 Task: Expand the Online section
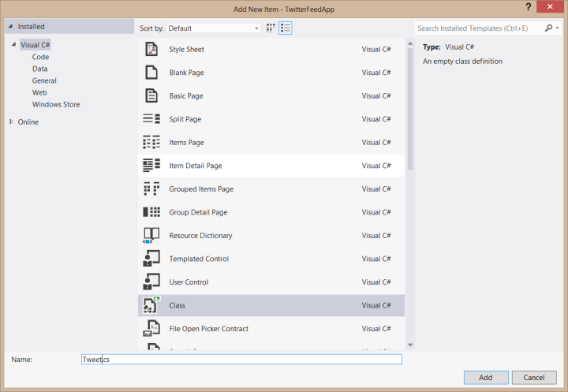[x=10, y=122]
